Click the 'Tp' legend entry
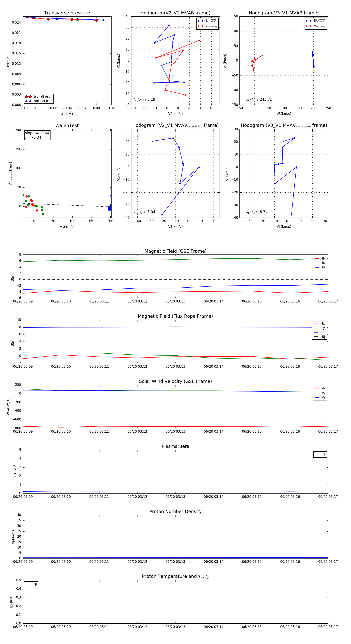Image resolution: width=351 pixels, height=644 pixels. [x=31, y=584]
